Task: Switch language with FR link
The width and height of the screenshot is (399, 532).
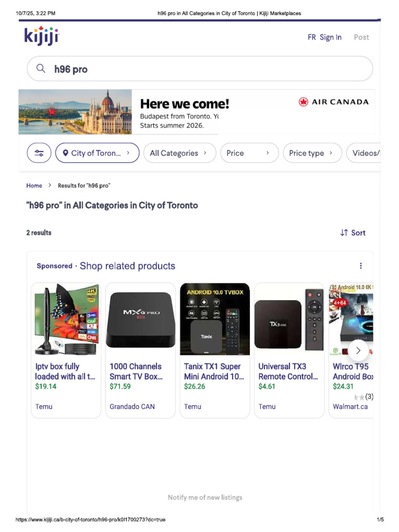Action: coord(312,37)
